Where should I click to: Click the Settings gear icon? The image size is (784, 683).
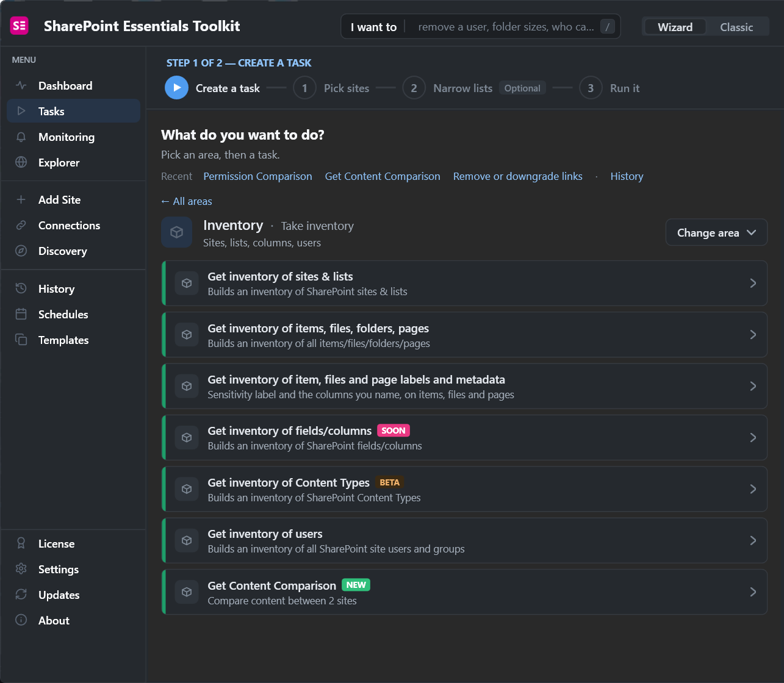tap(21, 570)
